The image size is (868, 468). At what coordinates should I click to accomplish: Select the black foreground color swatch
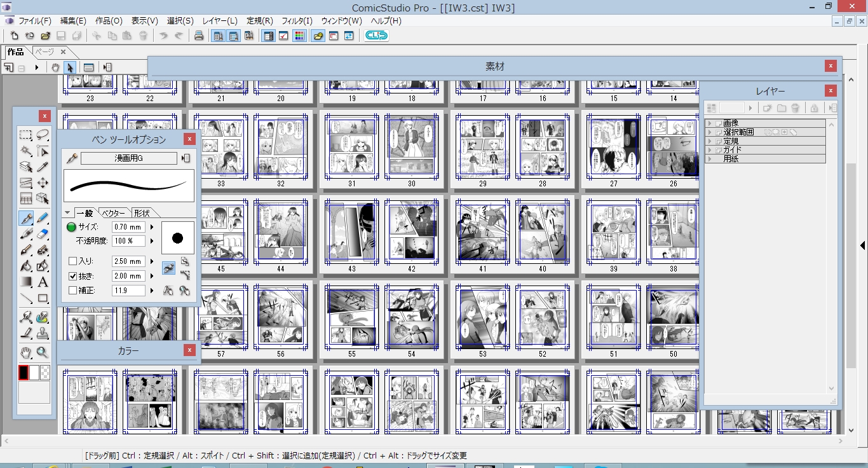point(24,373)
